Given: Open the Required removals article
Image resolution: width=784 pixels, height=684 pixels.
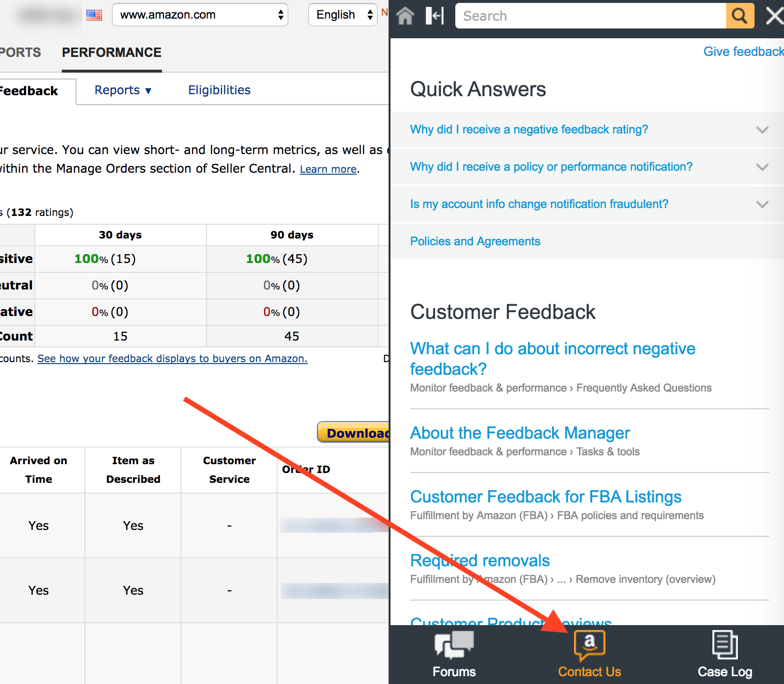Looking at the screenshot, I should tap(480, 560).
